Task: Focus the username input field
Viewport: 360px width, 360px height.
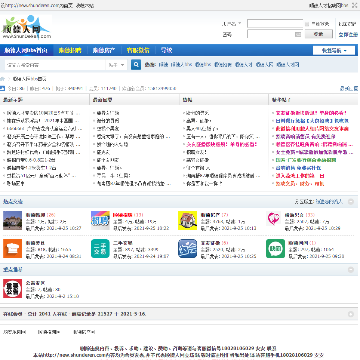Action: point(275,24)
